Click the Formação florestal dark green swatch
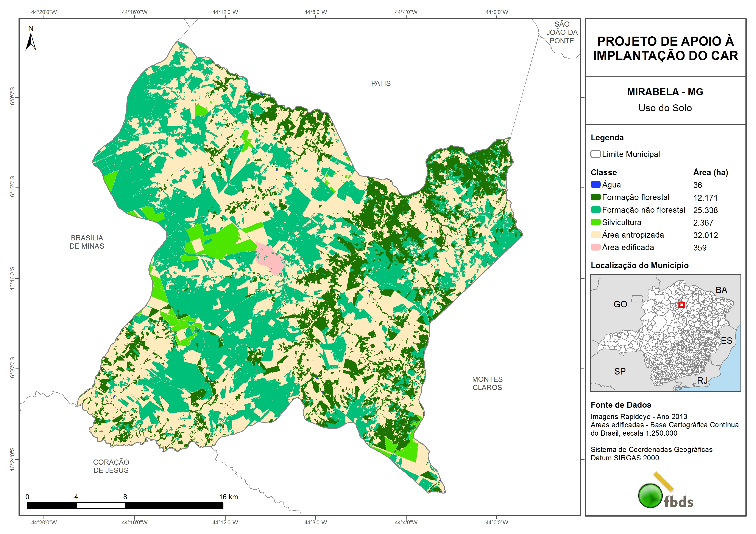This screenshot has width=756, height=534. pyautogui.click(x=595, y=197)
